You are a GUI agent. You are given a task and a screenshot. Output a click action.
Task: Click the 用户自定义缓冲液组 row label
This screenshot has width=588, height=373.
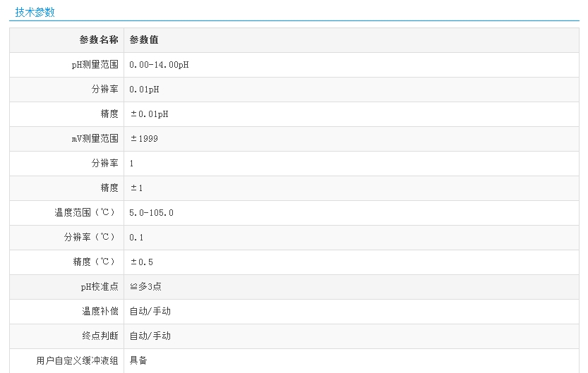(x=77, y=361)
